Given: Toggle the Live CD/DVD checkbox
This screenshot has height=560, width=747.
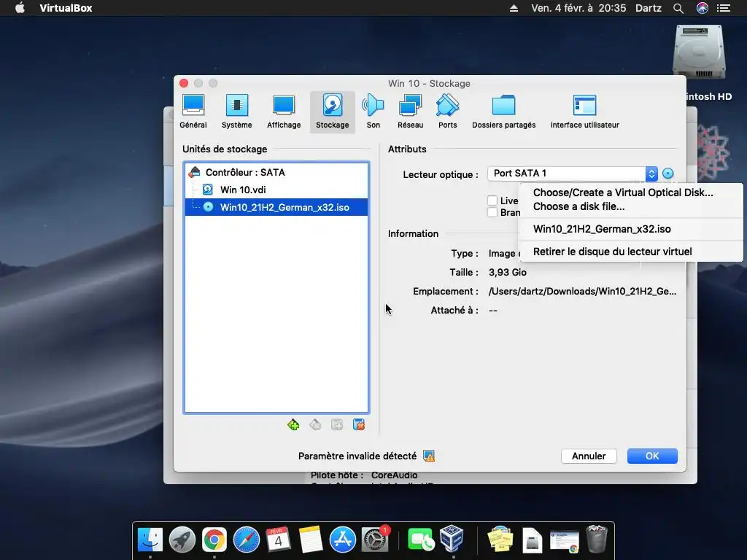Looking at the screenshot, I should [x=492, y=201].
